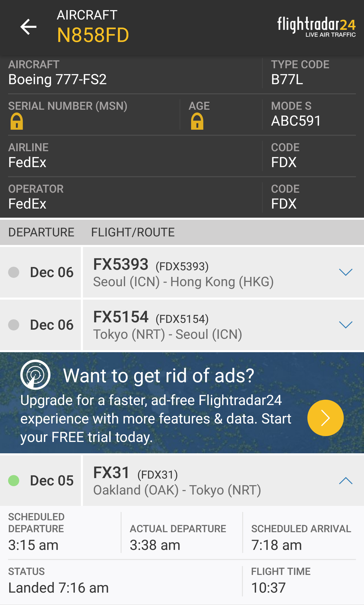The width and height of the screenshot is (364, 605).
Task: Tap the radar icon in ad banner
Action: click(35, 374)
